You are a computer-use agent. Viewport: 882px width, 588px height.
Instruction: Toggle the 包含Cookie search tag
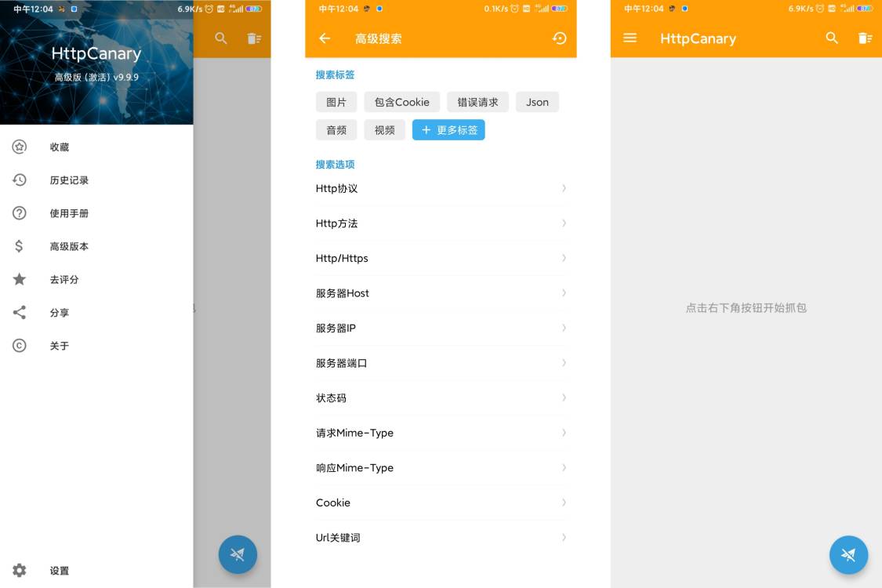click(x=401, y=102)
